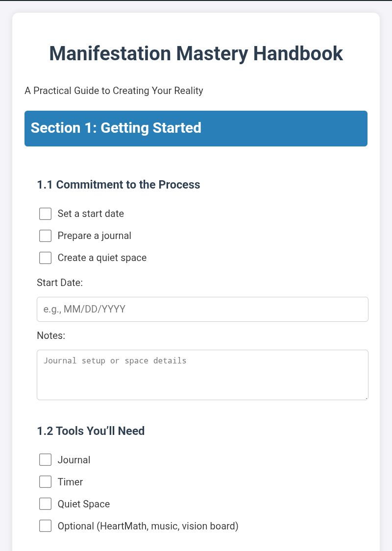Tick the Timer checkbox

(x=46, y=482)
